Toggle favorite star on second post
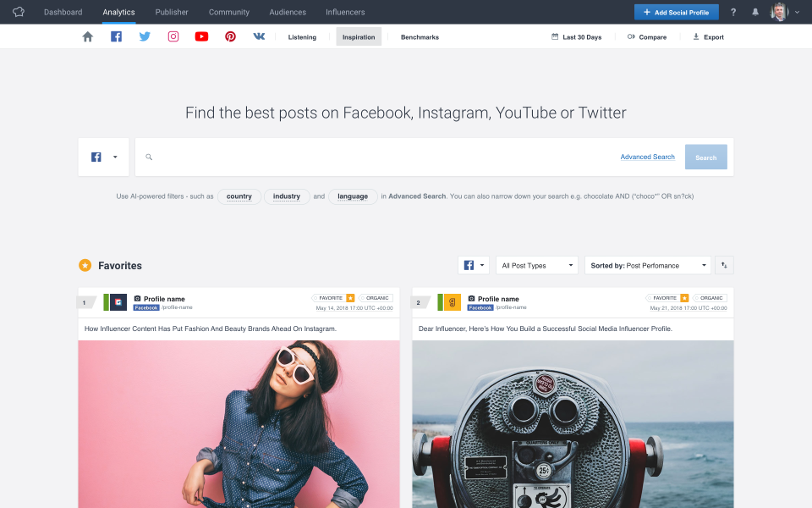812x508 pixels. click(684, 298)
